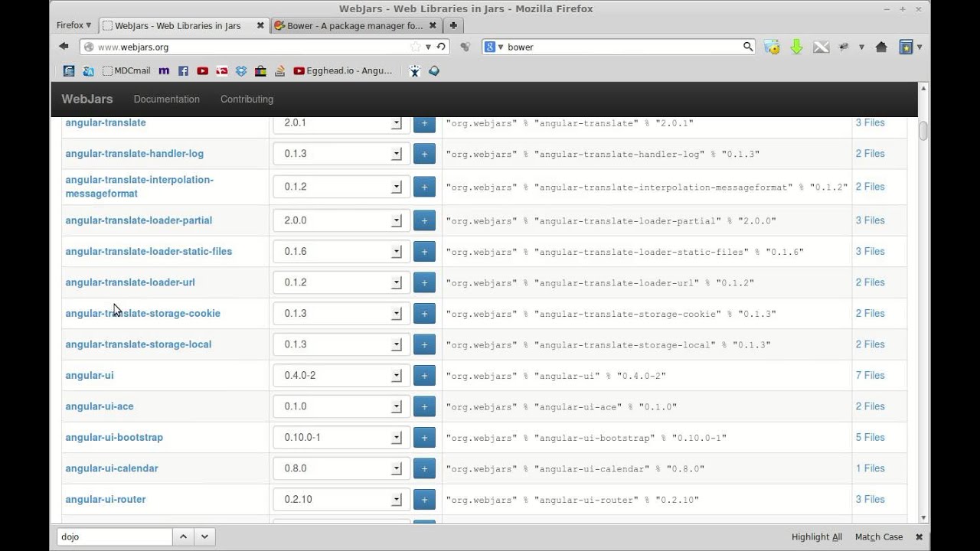Open the Facebook bookmark icon

pos(183,70)
